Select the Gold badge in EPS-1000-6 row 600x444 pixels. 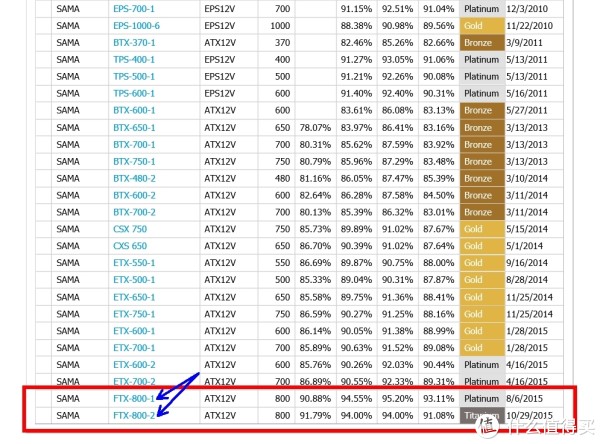[x=482, y=26]
